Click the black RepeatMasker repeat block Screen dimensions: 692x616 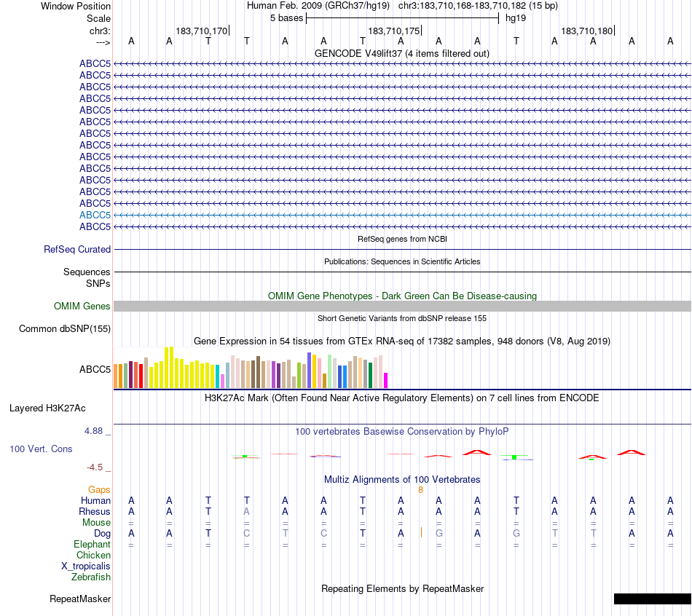pos(652,599)
